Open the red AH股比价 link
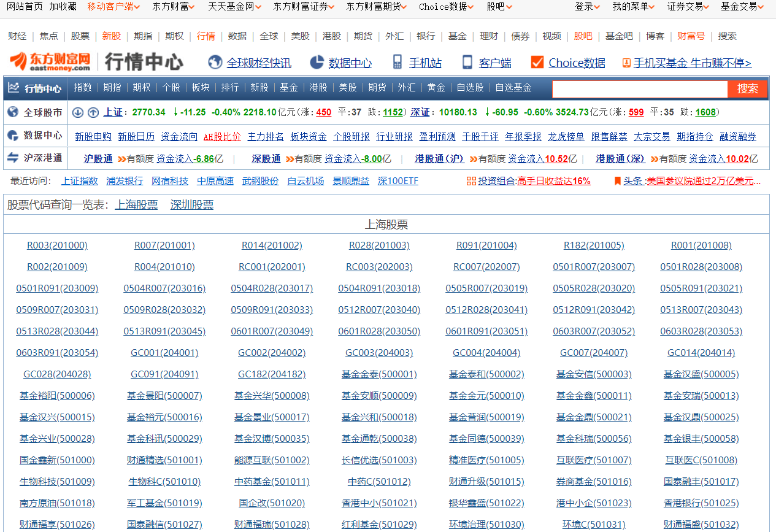Viewport: 776px width, 532px height. pyautogui.click(x=222, y=136)
